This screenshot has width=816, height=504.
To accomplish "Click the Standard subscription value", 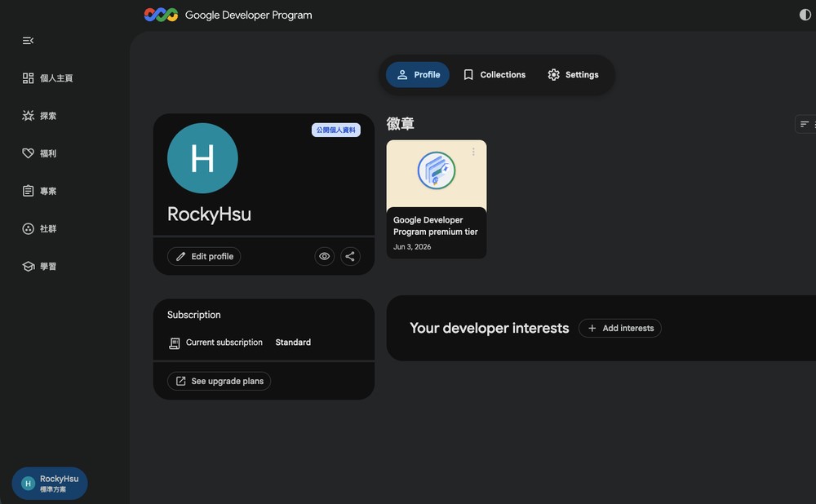I will click(293, 343).
